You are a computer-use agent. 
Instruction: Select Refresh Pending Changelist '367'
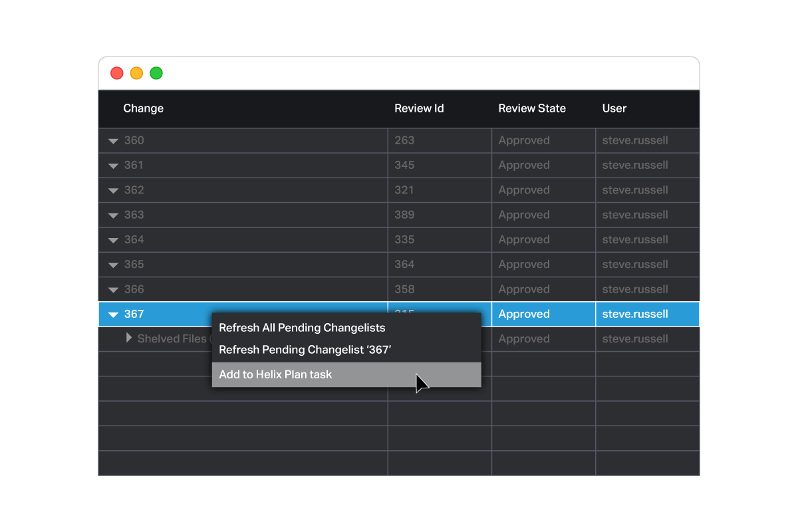305,350
